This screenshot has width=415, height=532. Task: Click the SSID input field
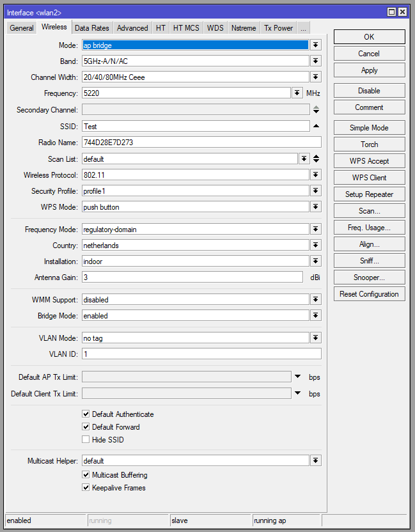[196, 126]
